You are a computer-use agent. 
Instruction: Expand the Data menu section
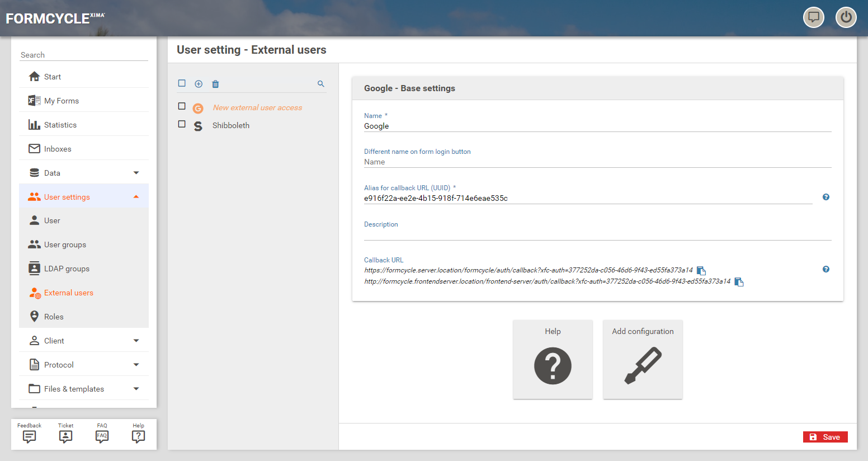(x=136, y=173)
